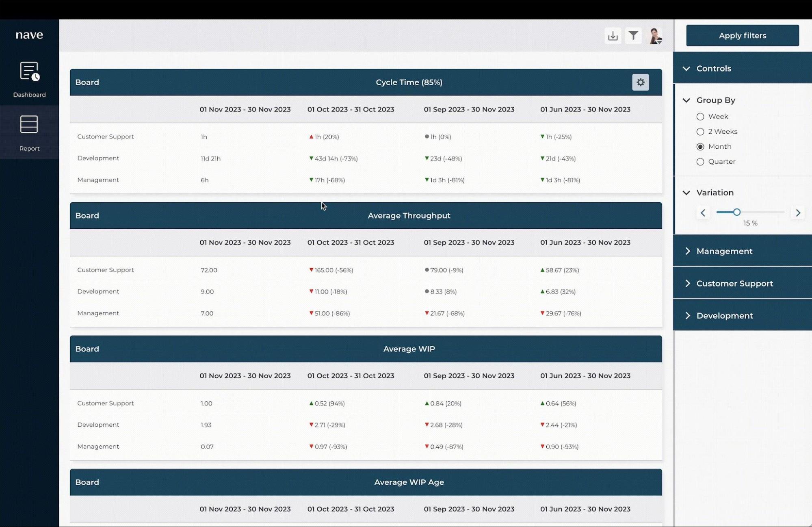Screen dimensions: 812x527
Task: Select the Week grouping option
Action: 700,116
